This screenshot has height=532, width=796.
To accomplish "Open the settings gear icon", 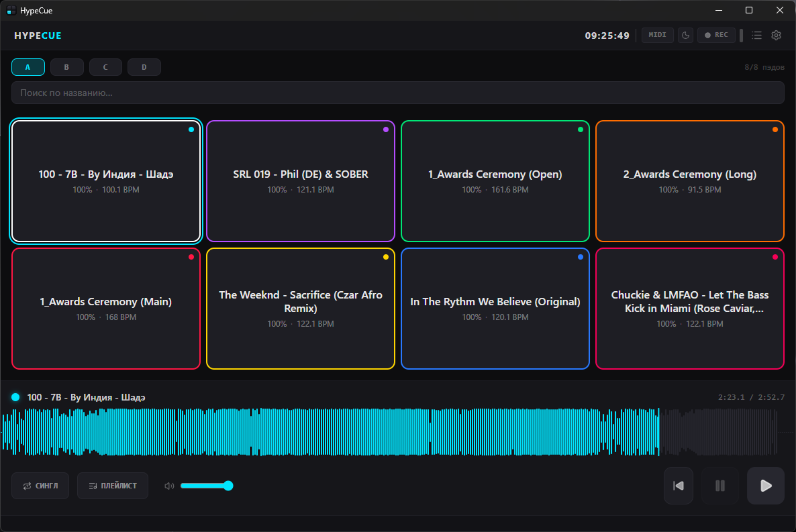I will click(776, 35).
